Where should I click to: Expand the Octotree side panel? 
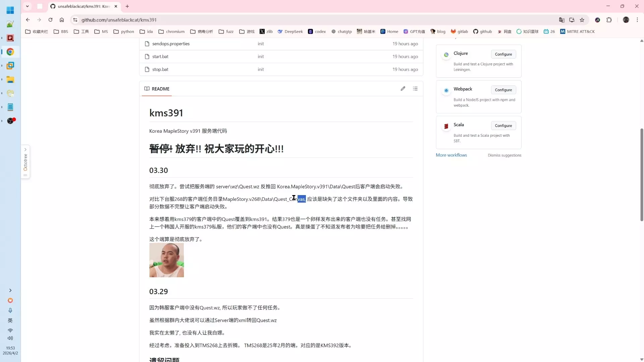[x=25, y=162]
